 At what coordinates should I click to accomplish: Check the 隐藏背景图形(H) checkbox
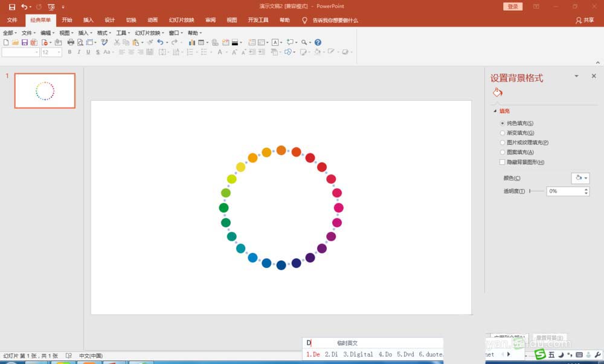point(503,162)
